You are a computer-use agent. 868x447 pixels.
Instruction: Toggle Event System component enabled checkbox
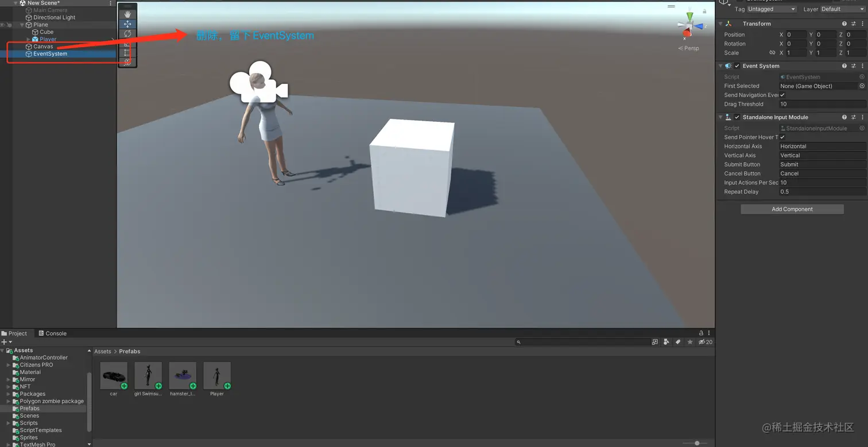pos(737,66)
